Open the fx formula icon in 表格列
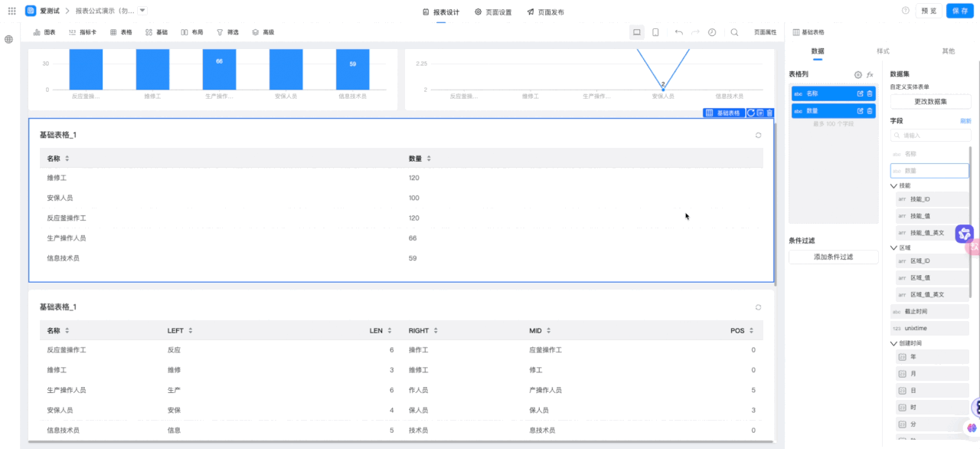This screenshot has height=449, width=980. pyautogui.click(x=870, y=75)
